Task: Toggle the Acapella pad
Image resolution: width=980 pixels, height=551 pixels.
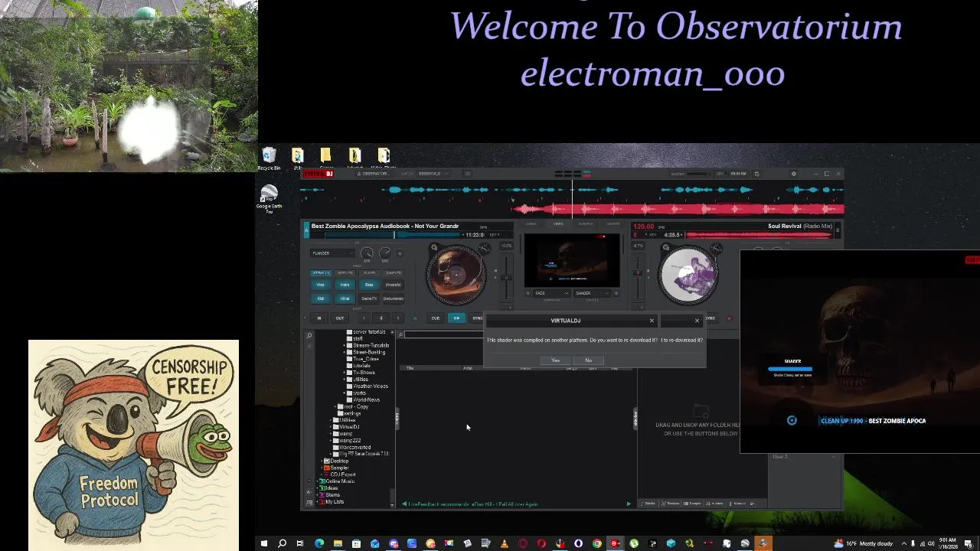Action: pyautogui.click(x=394, y=285)
